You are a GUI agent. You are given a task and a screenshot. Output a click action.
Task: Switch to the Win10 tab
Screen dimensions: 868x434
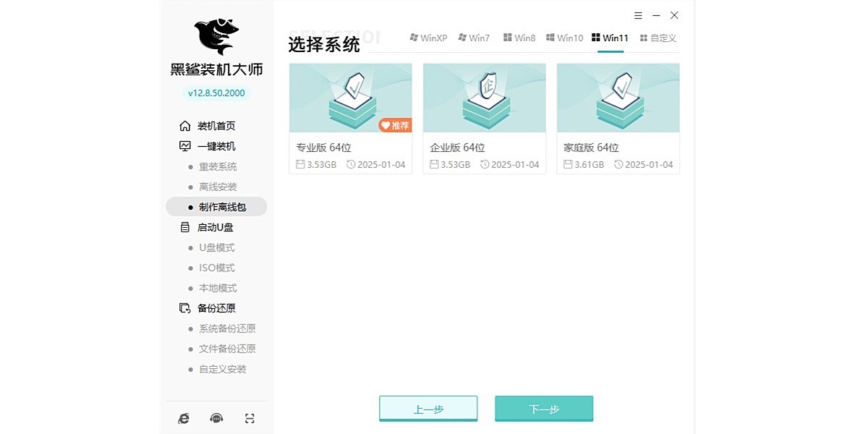tap(564, 38)
